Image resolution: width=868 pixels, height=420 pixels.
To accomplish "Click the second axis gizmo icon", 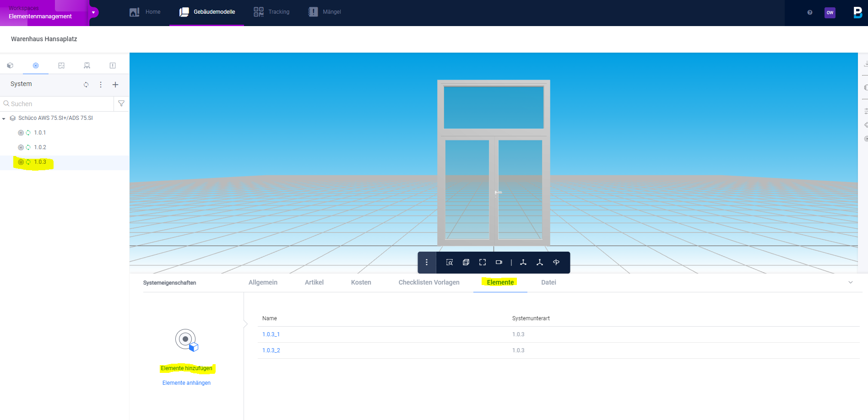I will tap(540, 262).
